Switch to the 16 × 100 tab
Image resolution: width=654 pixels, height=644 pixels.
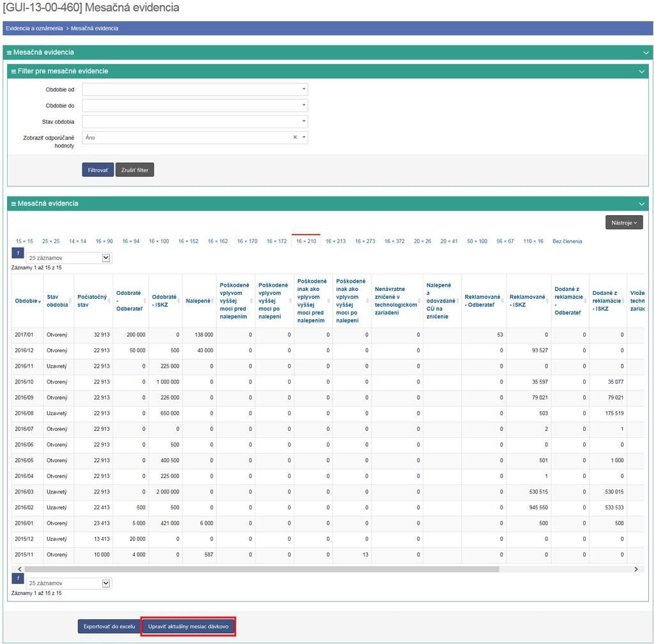point(159,241)
